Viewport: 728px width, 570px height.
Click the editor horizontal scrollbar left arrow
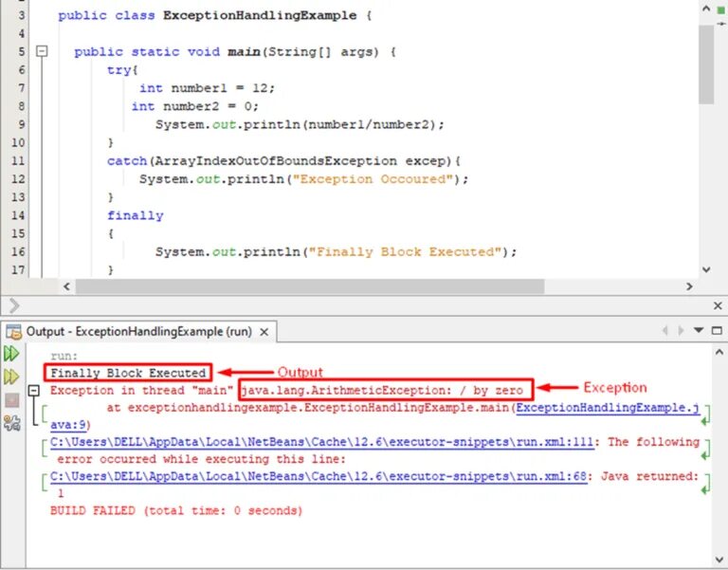pos(67,286)
